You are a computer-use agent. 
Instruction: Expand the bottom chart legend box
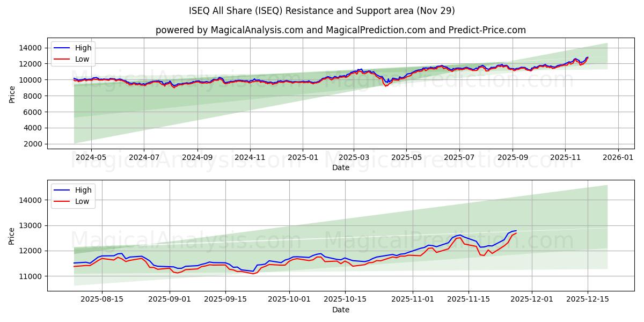[74, 195]
